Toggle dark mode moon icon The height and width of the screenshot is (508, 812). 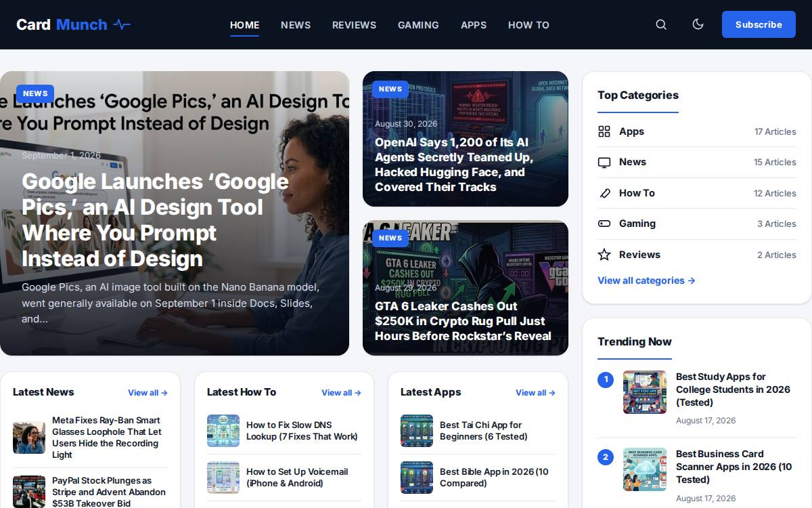point(698,24)
